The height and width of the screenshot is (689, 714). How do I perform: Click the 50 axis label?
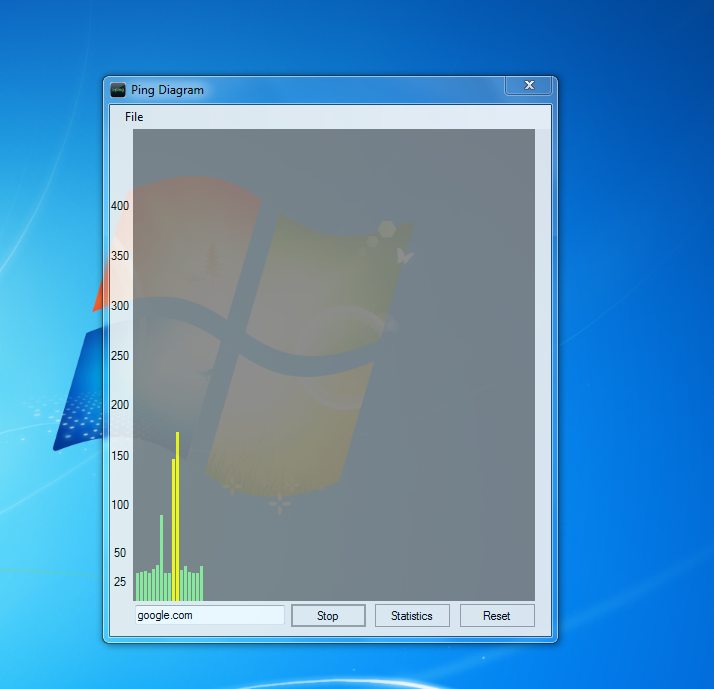point(120,553)
